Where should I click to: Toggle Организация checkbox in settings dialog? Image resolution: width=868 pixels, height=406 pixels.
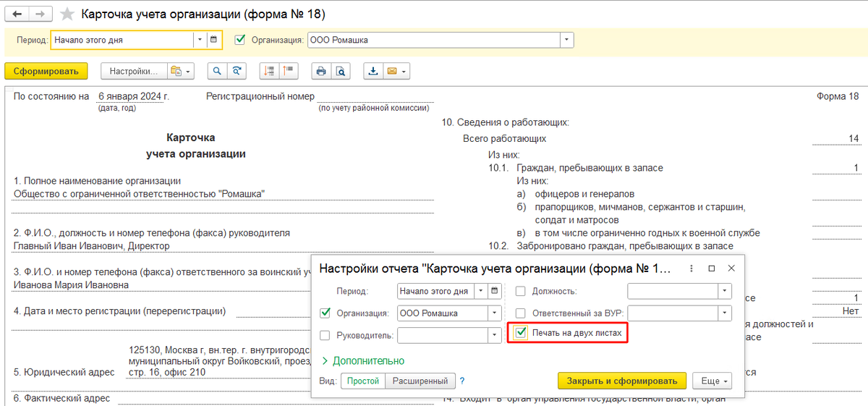[325, 313]
